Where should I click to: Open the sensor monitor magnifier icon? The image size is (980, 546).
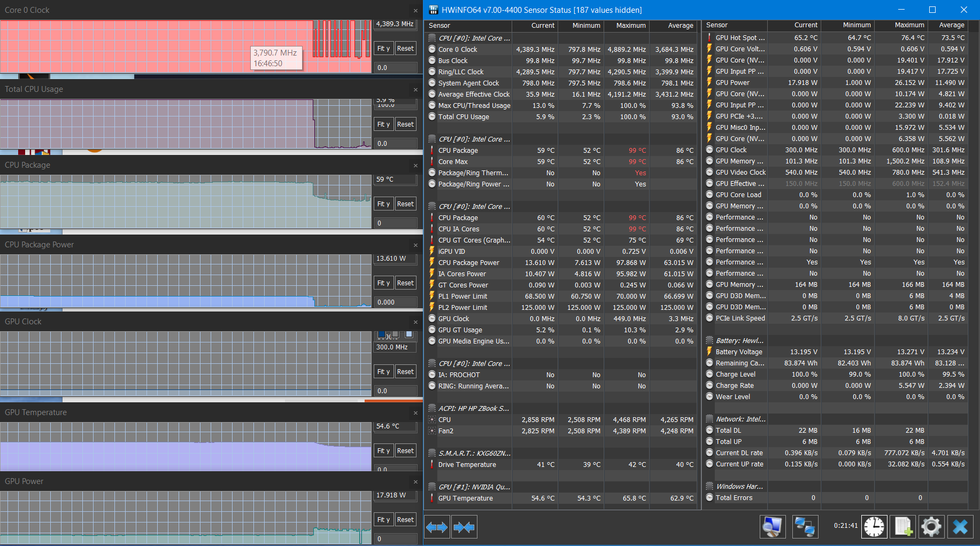773,527
